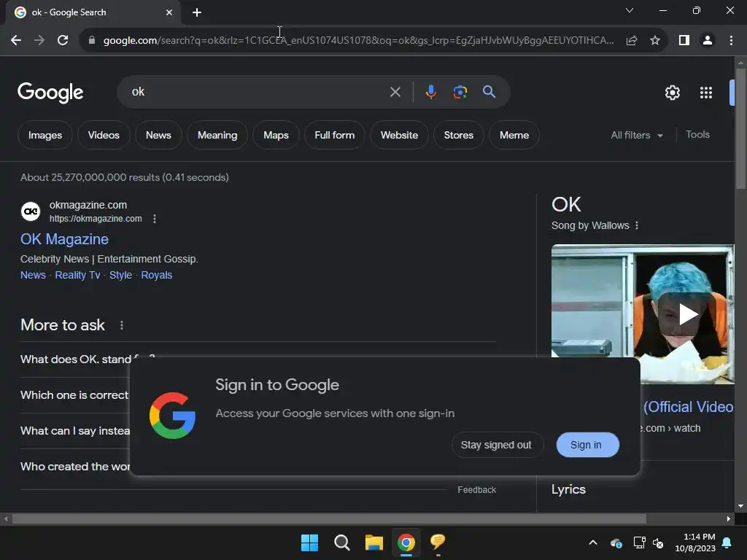Open the three-dot menu beside okmagazine.com URL

click(155, 219)
